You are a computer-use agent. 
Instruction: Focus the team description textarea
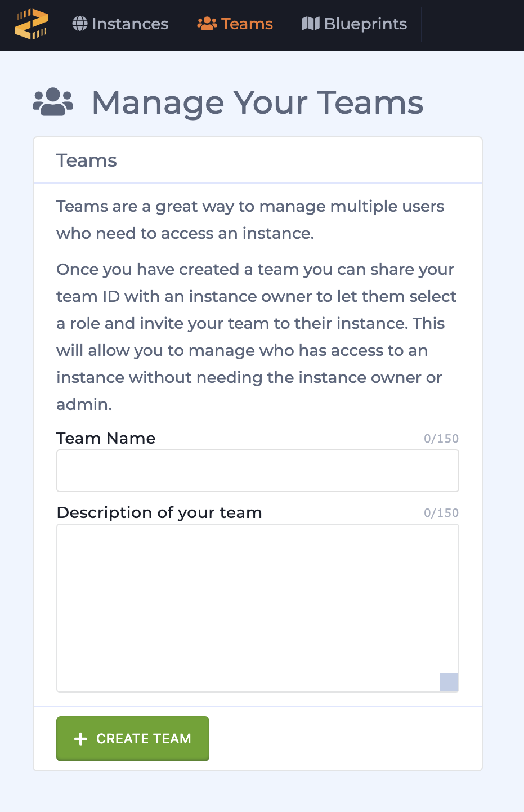(x=258, y=608)
